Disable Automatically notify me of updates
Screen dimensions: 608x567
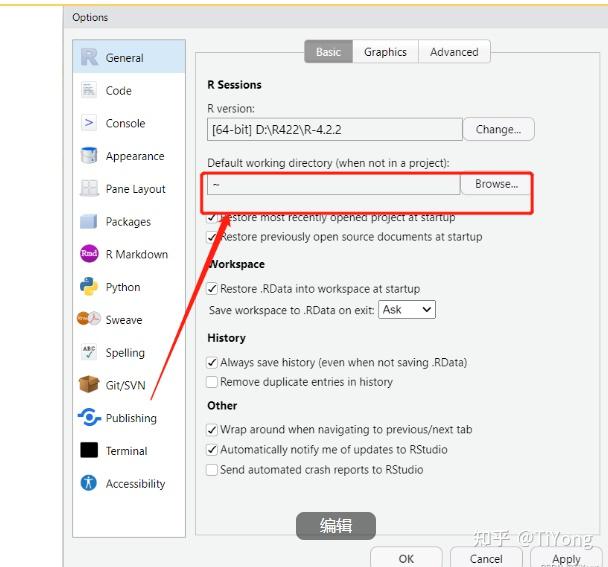coord(212,450)
